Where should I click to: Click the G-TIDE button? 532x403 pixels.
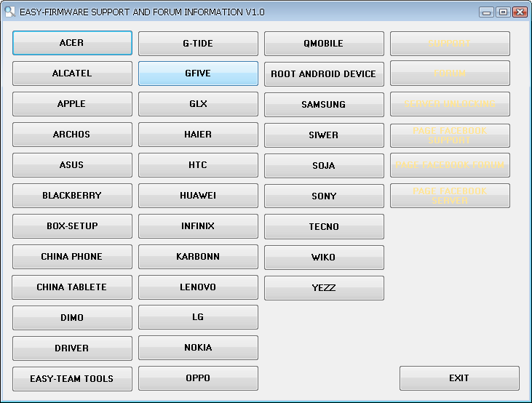pyautogui.click(x=198, y=44)
